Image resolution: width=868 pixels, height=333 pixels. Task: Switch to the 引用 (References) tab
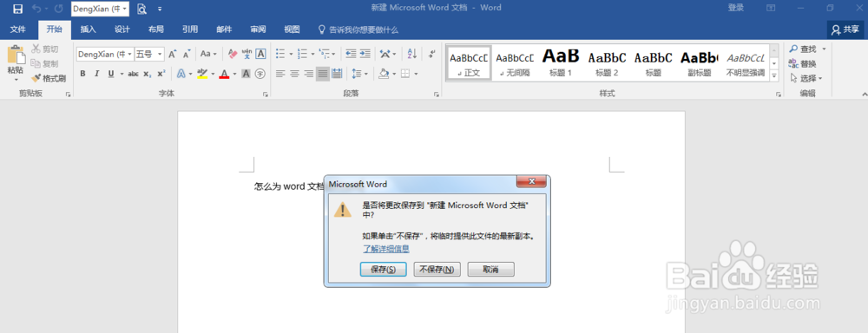tap(190, 29)
